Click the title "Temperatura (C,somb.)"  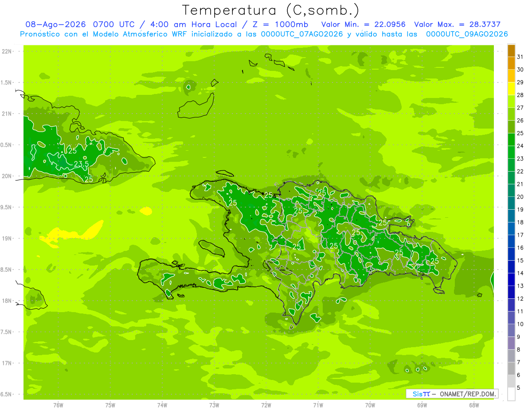pos(270,10)
